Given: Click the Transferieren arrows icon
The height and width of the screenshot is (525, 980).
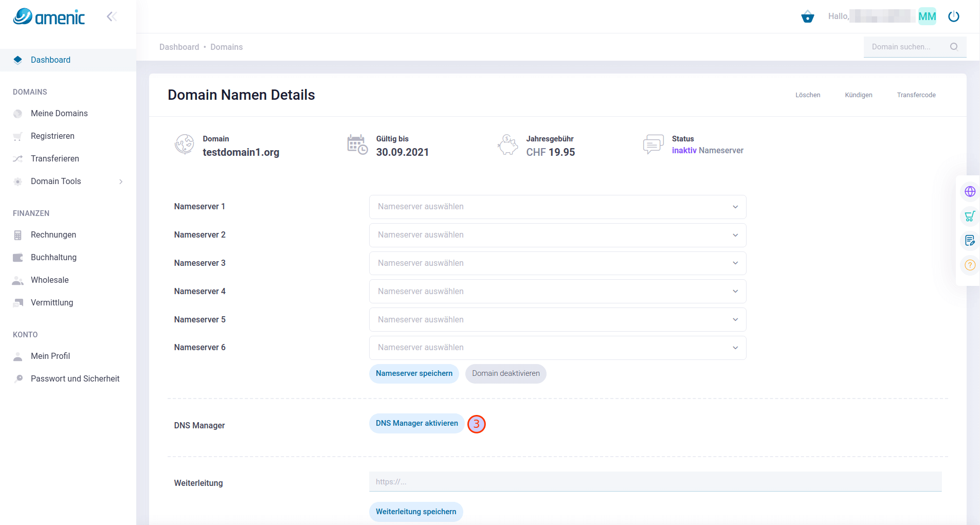Looking at the screenshot, I should (18, 159).
